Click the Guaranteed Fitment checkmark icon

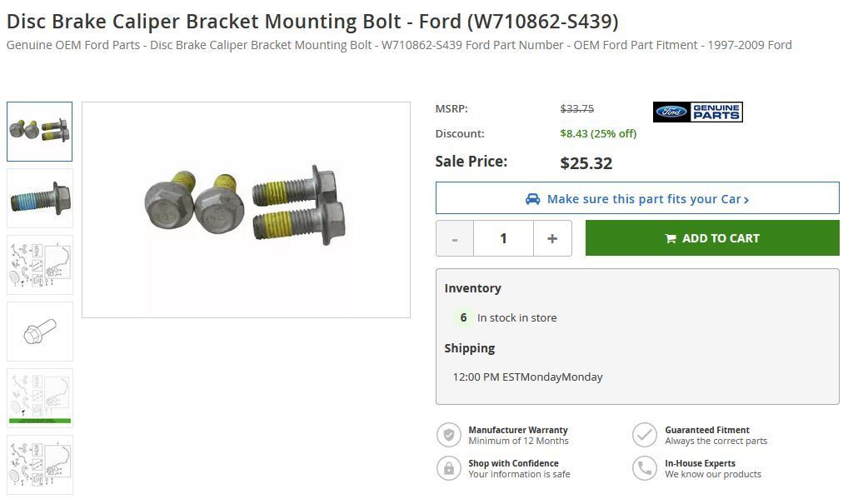(644, 434)
